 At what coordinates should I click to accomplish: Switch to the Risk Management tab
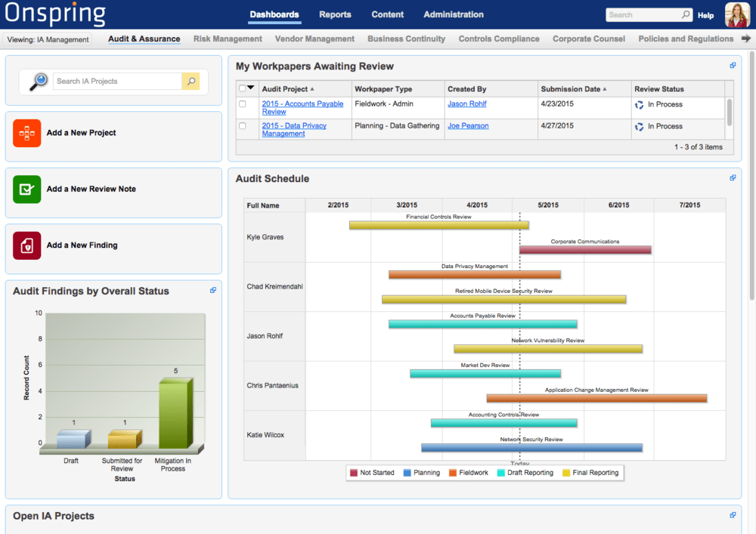(x=228, y=39)
